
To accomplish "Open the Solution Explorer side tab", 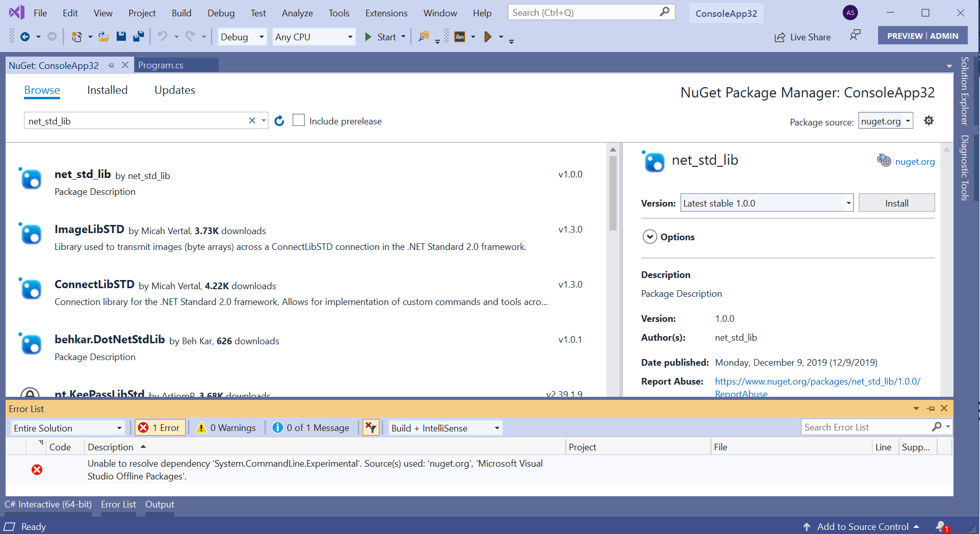I will point(964,91).
